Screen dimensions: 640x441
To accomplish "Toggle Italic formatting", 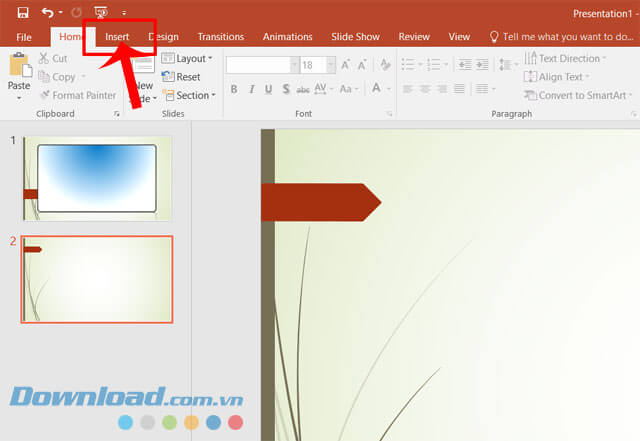I will (251, 89).
